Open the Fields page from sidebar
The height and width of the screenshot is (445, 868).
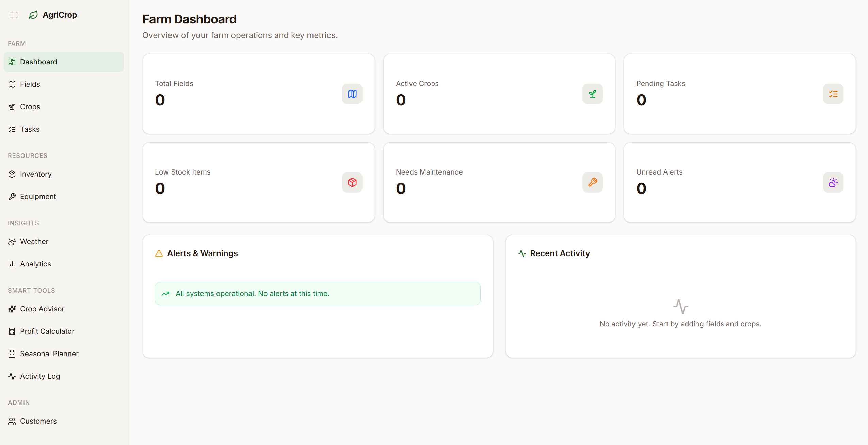(30, 84)
